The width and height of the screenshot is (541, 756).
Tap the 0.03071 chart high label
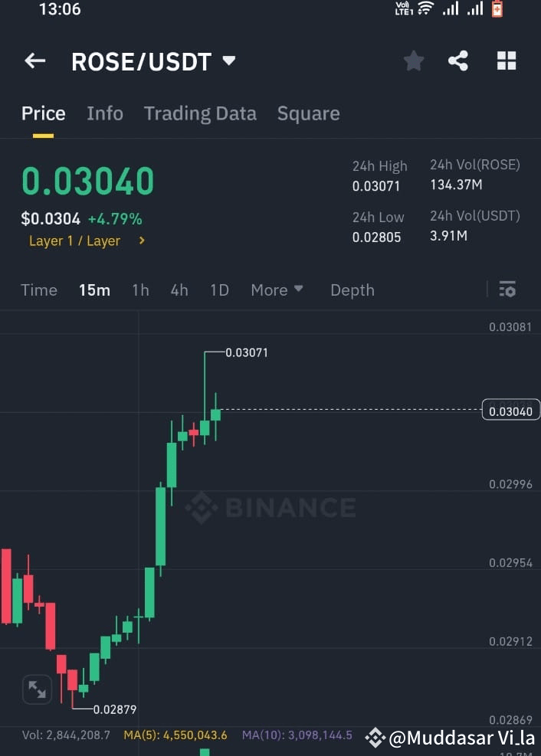(247, 352)
